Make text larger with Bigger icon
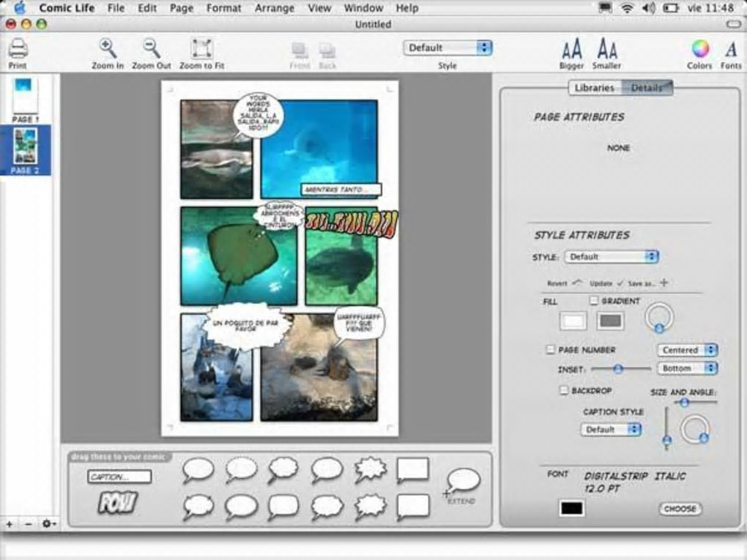This screenshot has height=560, width=747. coord(571,50)
